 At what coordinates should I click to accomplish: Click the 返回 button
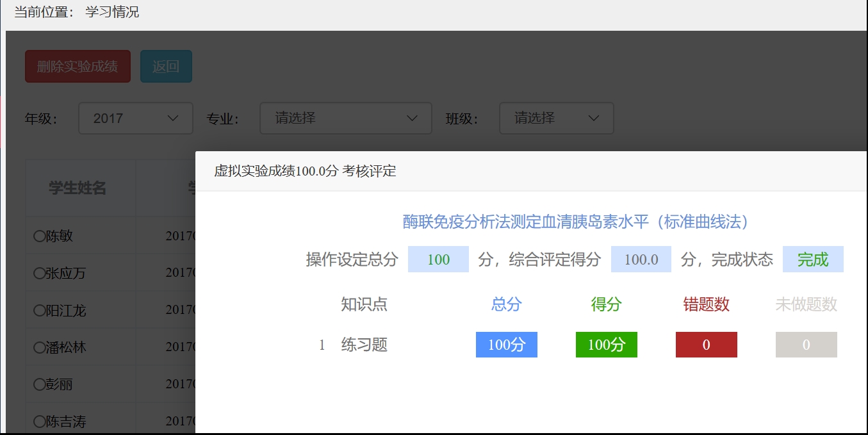[166, 67]
